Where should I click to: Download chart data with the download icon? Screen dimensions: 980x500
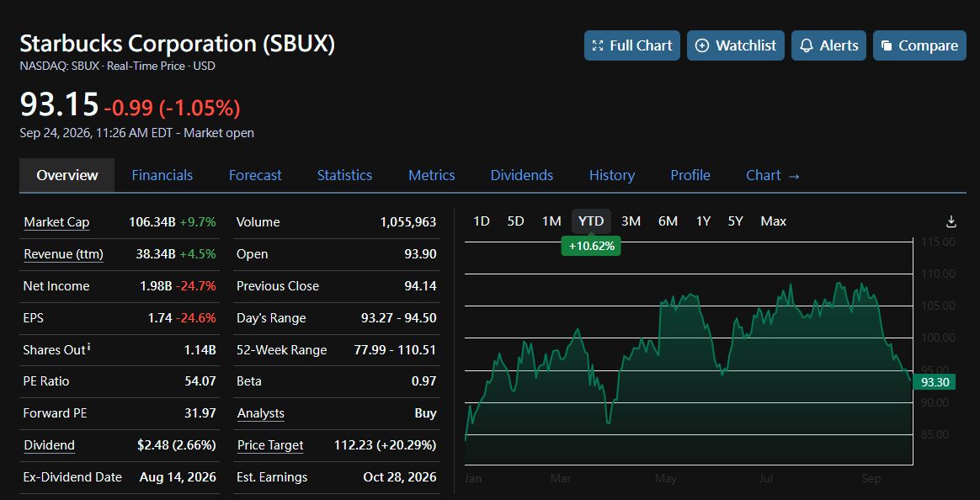[951, 221]
